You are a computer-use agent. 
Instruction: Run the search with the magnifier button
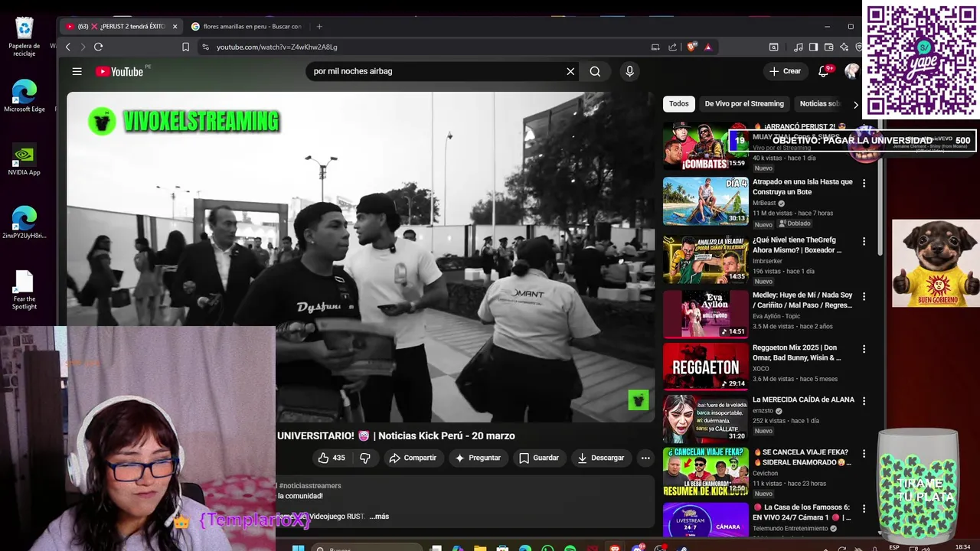[x=595, y=71]
